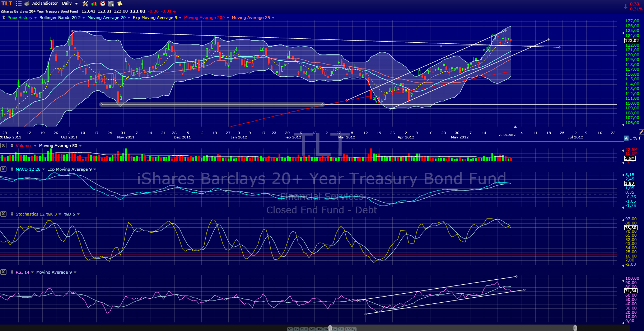Open the alarm clock alert icon
Screen dimensions: 644x331
[x=103, y=4]
